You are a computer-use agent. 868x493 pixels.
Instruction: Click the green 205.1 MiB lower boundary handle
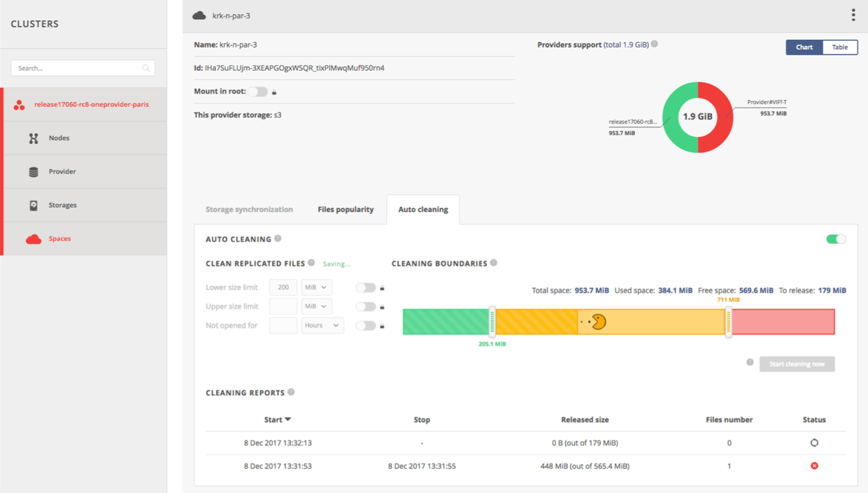[492, 322]
